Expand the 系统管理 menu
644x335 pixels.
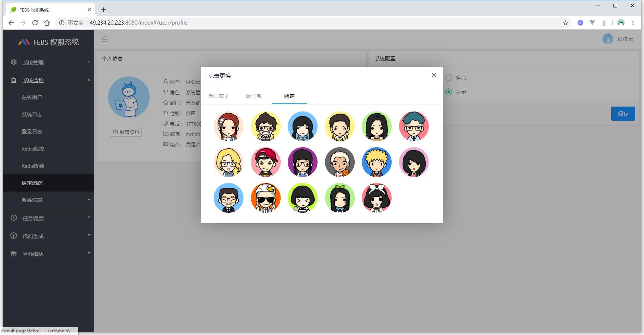click(x=49, y=62)
